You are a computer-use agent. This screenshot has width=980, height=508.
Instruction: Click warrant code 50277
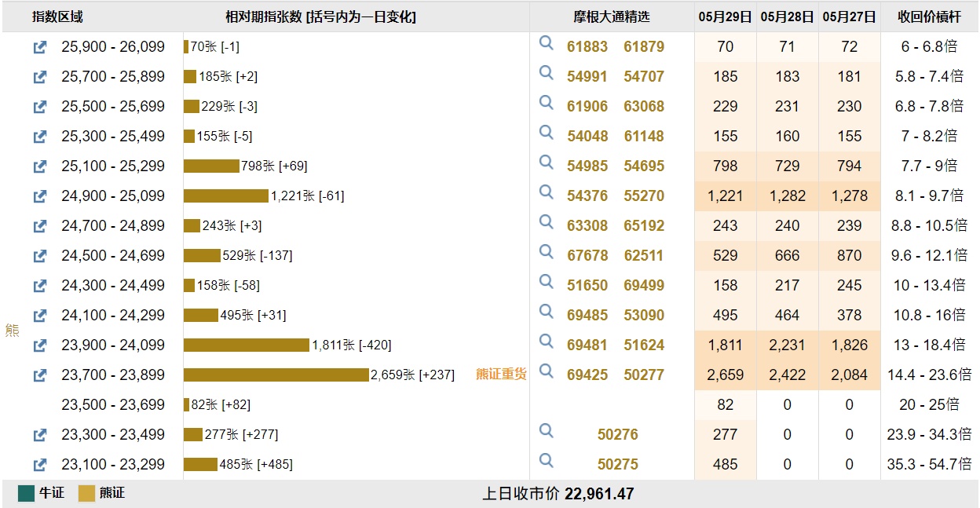point(644,375)
